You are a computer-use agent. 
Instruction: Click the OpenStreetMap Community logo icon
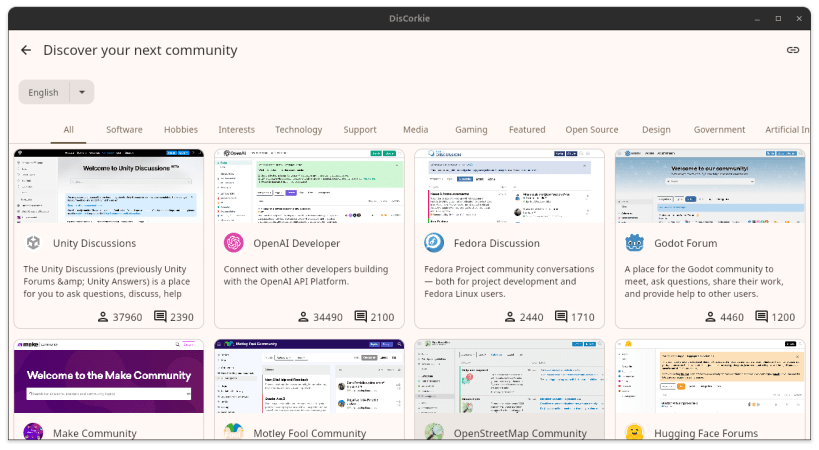point(434,432)
